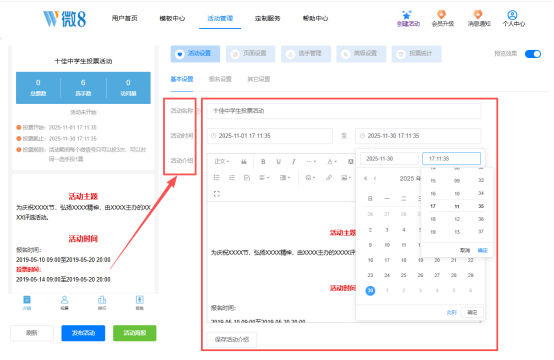
Task: Insert a to-do checklist in the editor
Action: (247, 178)
